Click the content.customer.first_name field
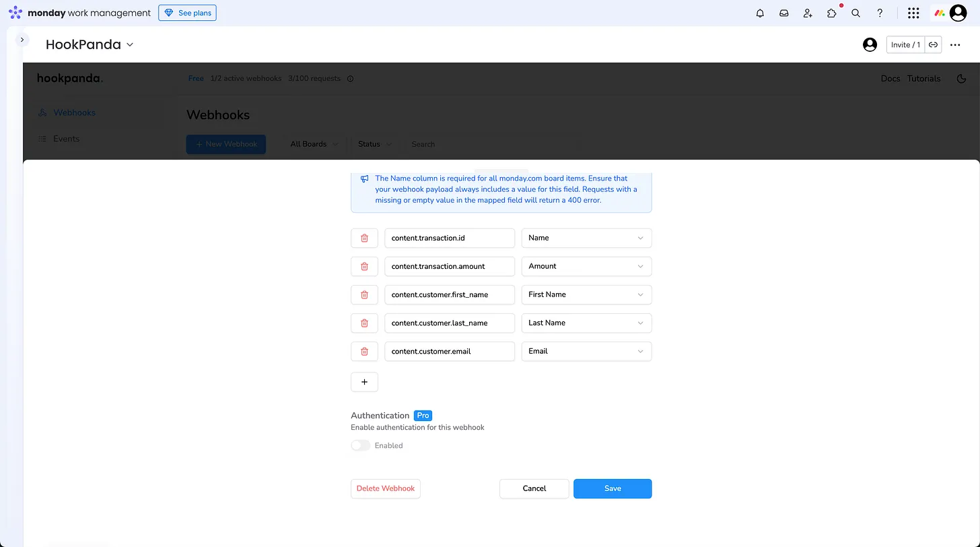 coord(449,294)
